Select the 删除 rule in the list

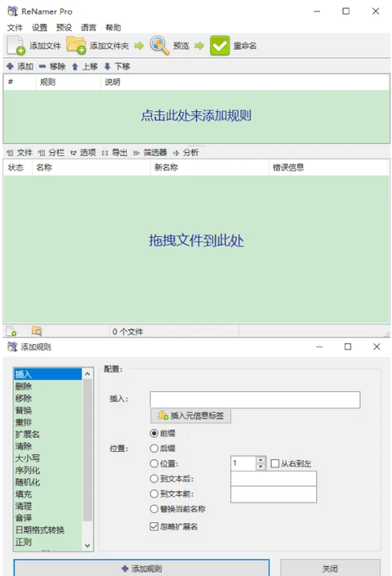point(48,386)
